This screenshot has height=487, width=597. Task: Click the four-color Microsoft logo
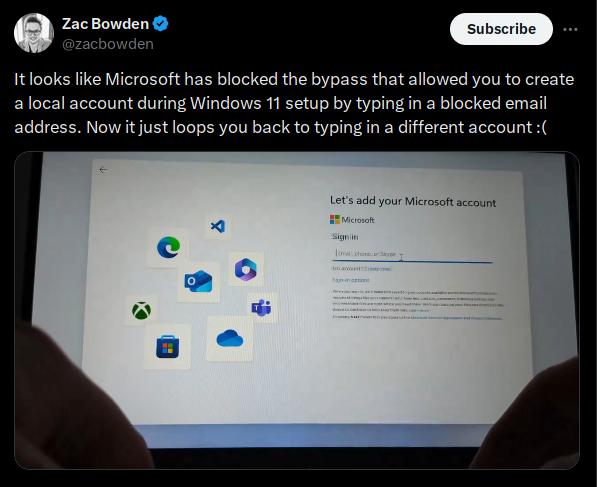tap(335, 219)
